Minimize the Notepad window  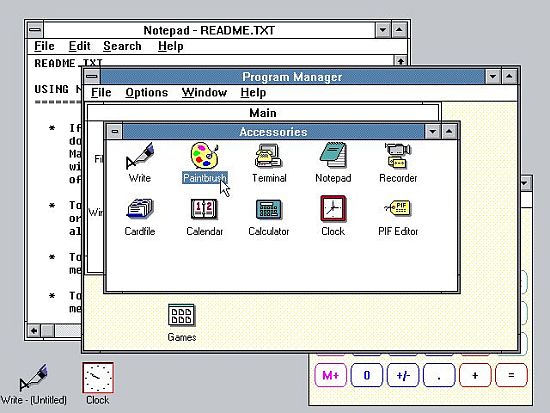(383, 30)
